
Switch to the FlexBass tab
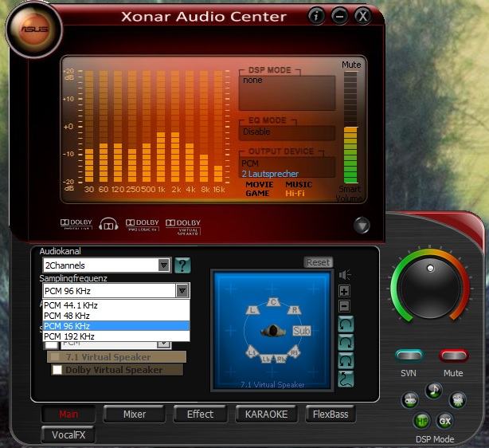[x=331, y=415]
